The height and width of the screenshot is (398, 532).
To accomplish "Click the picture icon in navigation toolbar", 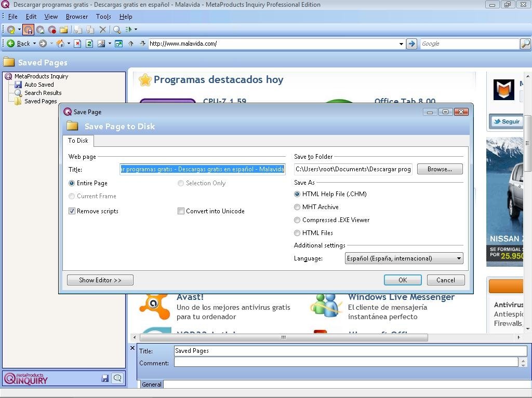I will click(x=101, y=44).
